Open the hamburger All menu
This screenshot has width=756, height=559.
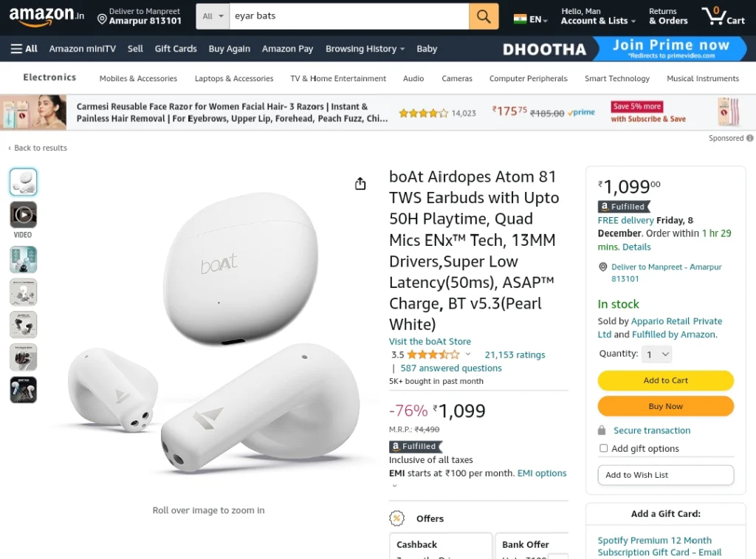click(24, 49)
